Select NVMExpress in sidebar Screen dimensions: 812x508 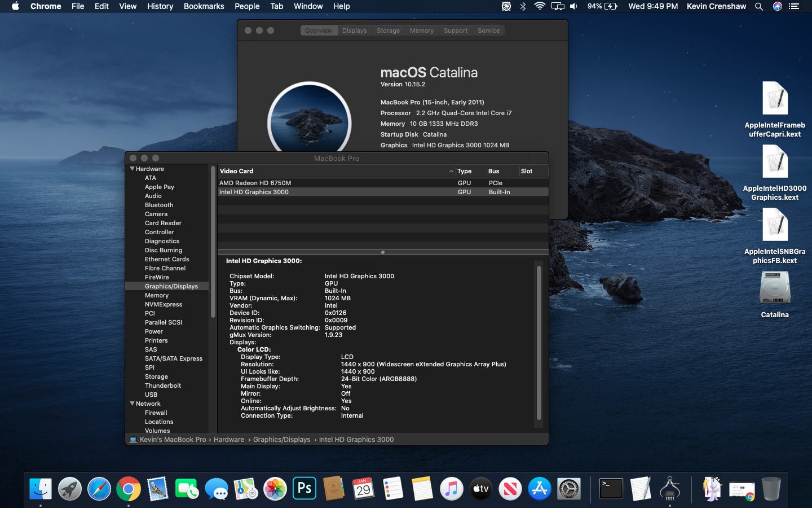pyautogui.click(x=164, y=304)
